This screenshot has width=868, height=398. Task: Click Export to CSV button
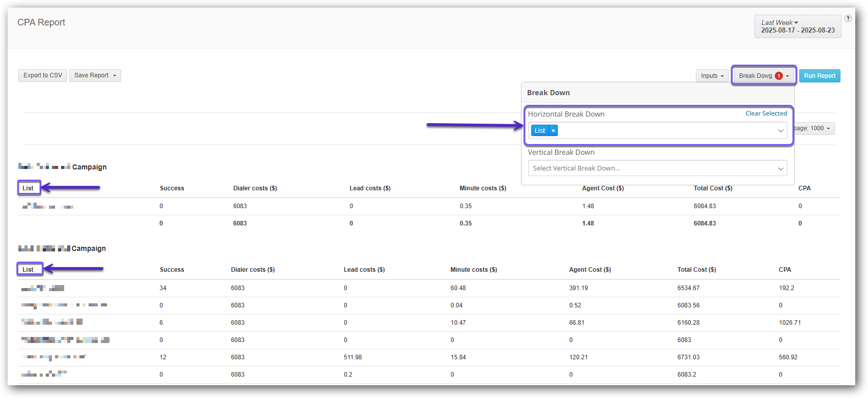[x=43, y=75]
